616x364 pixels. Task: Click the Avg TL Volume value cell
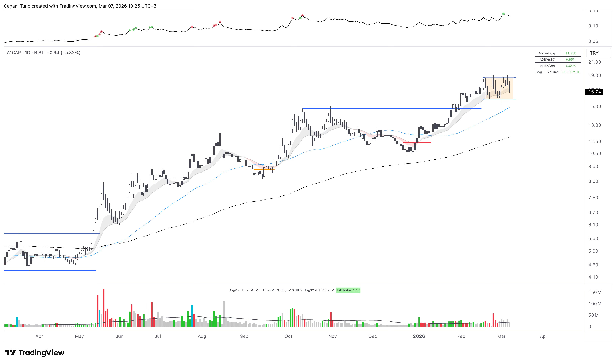pyautogui.click(x=571, y=72)
